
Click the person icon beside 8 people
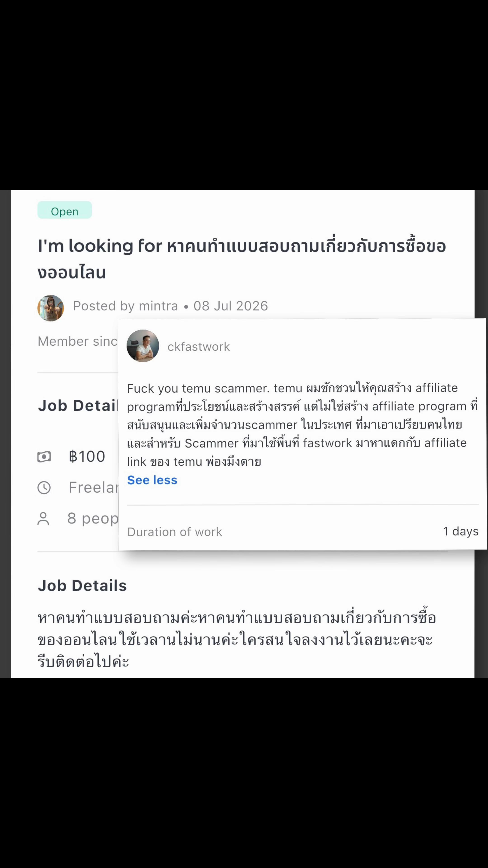pos(43,519)
